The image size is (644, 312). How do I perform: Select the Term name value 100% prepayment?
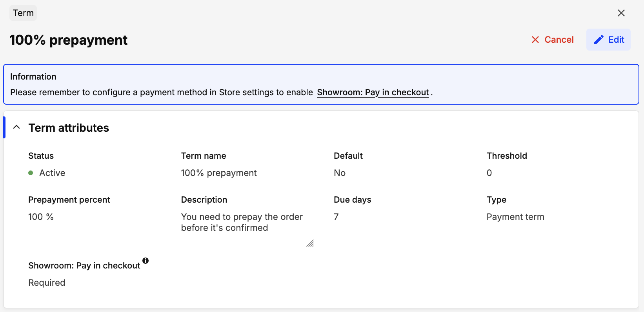click(218, 173)
